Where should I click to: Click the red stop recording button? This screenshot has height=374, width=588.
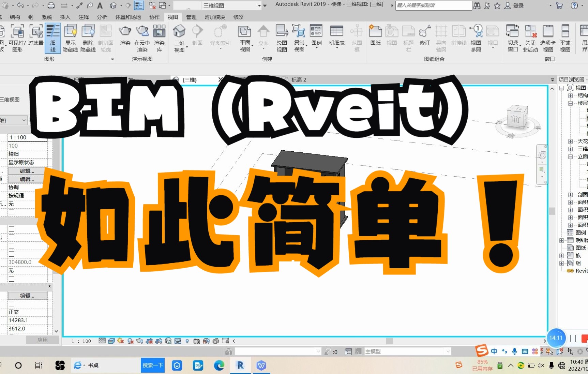585,338
